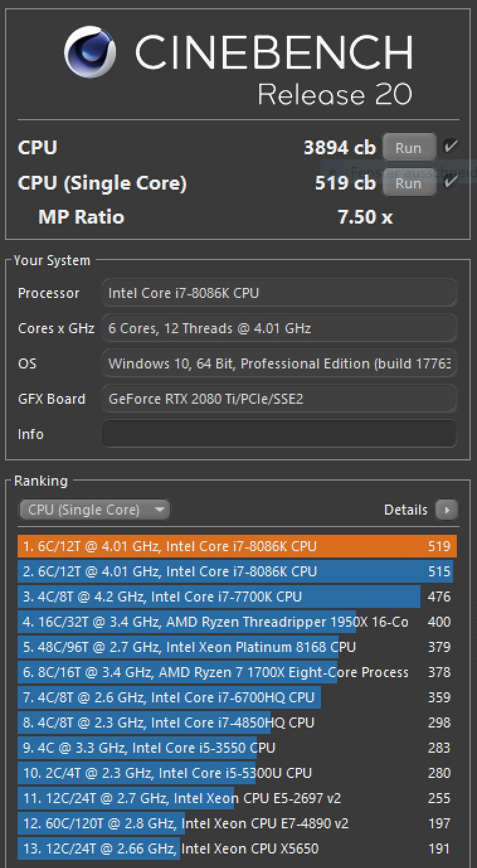This screenshot has width=477, height=868.
Task: Open the CPU (Single Core) ranking dropdown
Action: (x=94, y=510)
